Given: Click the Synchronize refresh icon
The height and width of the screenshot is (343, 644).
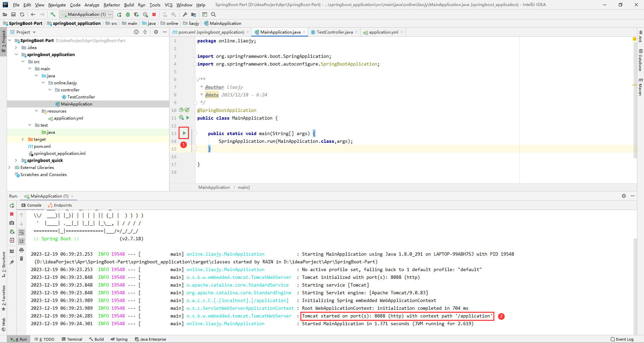Looking at the screenshot, I should coord(22,14).
